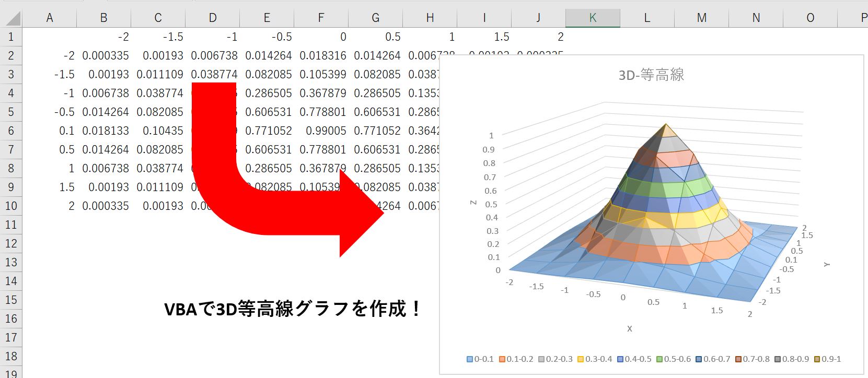The width and height of the screenshot is (868, 378).
Task: Click cell A9 containing 1.5
Action: pyautogui.click(x=50, y=187)
